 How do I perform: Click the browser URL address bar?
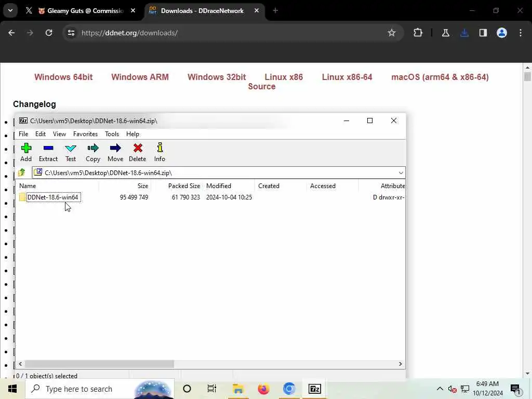(233, 33)
